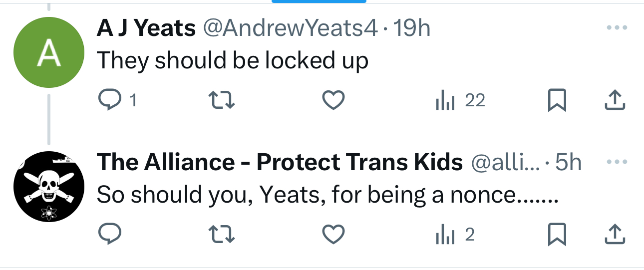
Task: Open 'The Alliance - Protect Trans Kids' profile name
Action: click(x=280, y=162)
